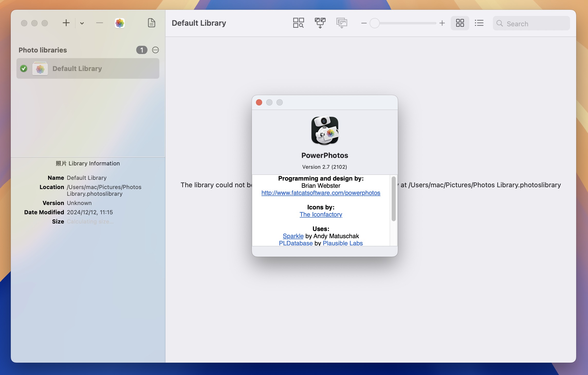The image size is (588, 375).
Task: Open the Photo libraries ellipsis menu
Action: pos(155,50)
